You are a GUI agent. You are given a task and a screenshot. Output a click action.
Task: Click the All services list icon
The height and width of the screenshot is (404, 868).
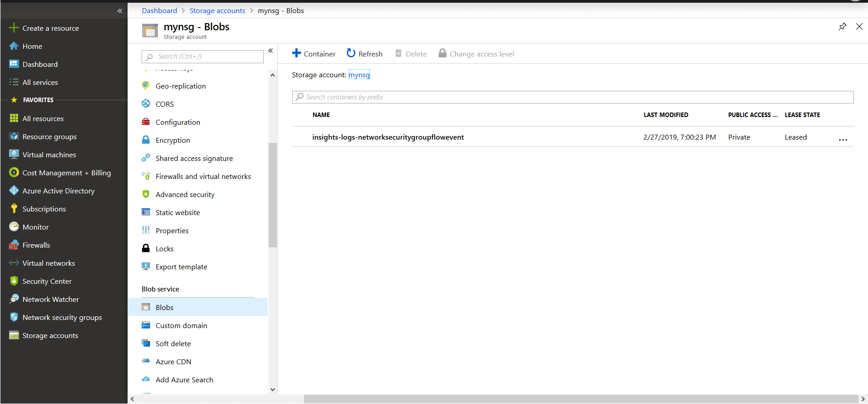point(14,82)
